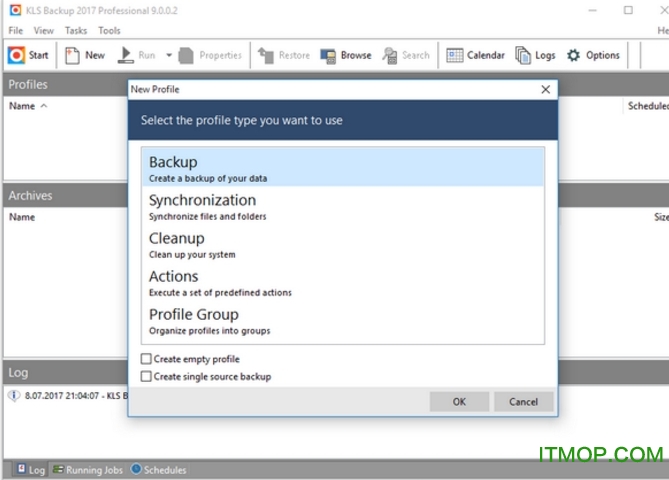Screen dimensions: 669x480
Task: Open the Tools menu
Action: (109, 31)
